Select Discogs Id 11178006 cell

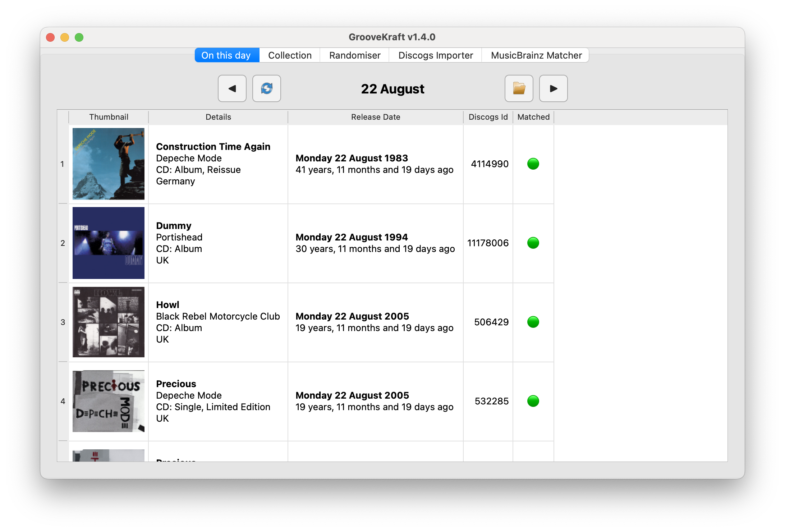click(488, 243)
